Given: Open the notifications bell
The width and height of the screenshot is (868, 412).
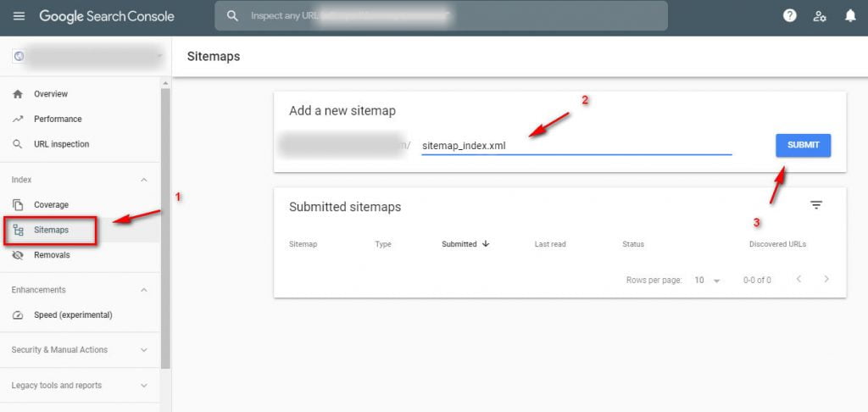Looking at the screenshot, I should [x=850, y=16].
